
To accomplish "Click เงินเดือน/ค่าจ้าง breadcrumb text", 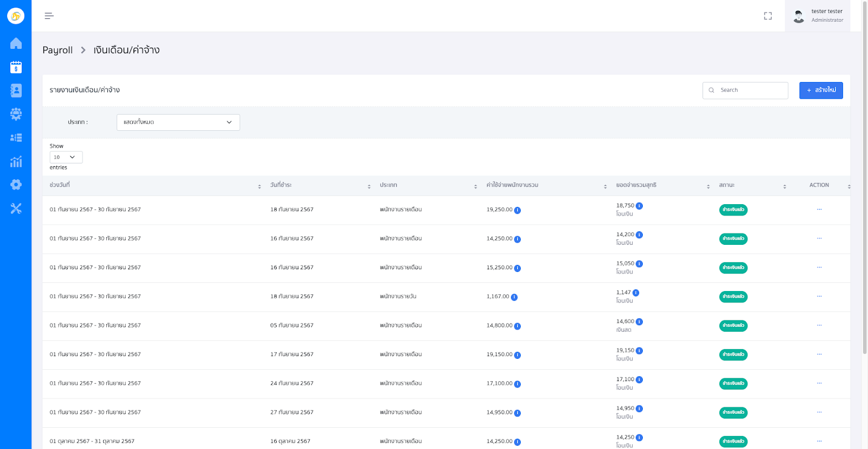I will coord(126,50).
